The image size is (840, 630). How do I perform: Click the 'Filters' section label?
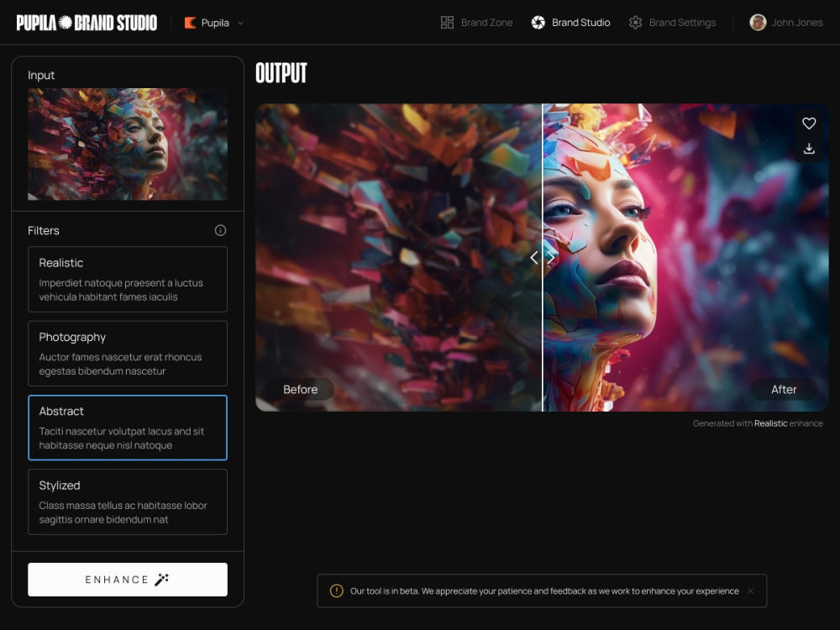(x=44, y=230)
